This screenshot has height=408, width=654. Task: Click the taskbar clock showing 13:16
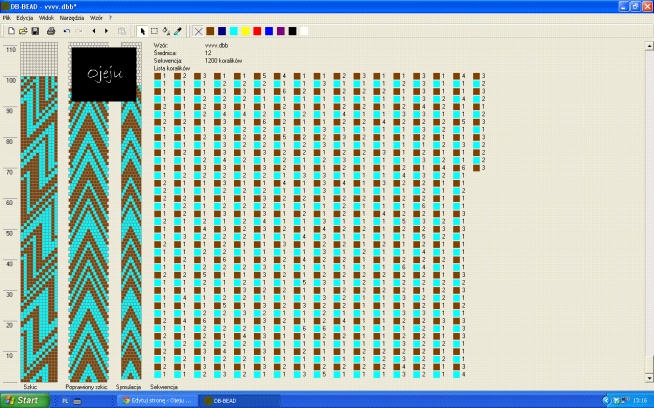pyautogui.click(x=640, y=400)
